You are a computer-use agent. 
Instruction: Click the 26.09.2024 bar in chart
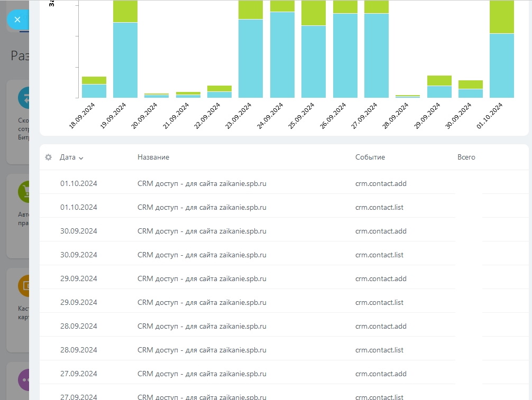[345, 49]
